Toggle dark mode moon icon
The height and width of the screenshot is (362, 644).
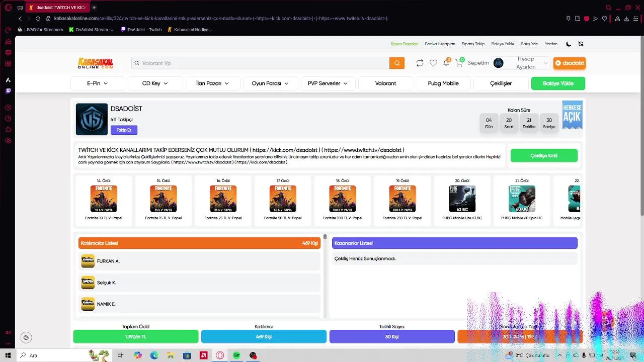pos(569,44)
